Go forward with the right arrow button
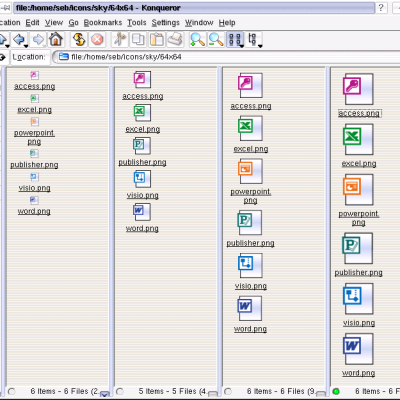400x400 pixels. coord(38,39)
